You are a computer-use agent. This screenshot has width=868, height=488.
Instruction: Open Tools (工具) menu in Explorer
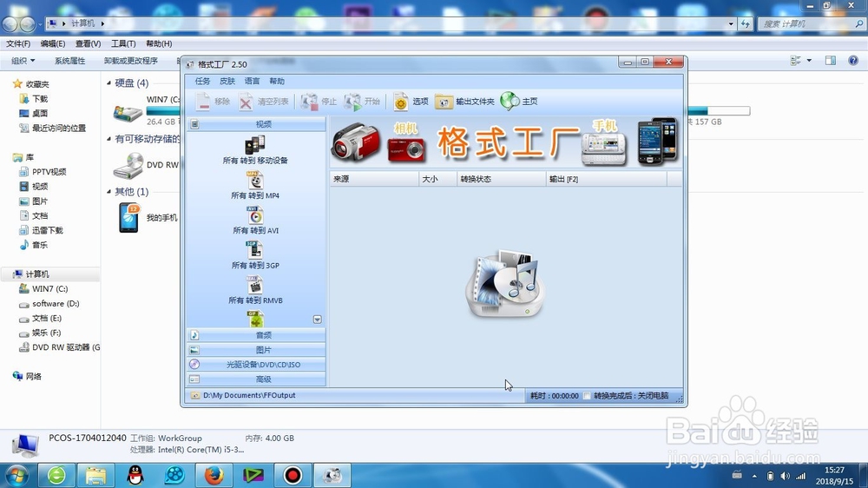click(x=123, y=43)
